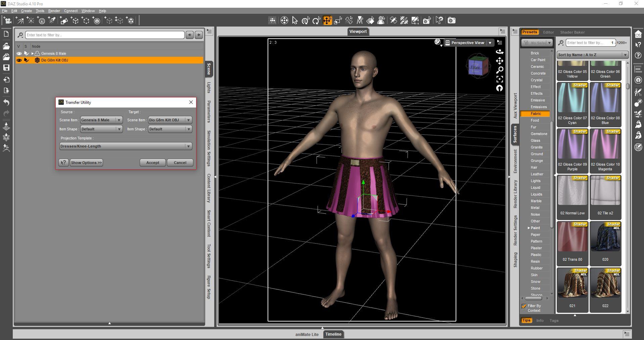Click Accept in Transfer Utility

click(153, 163)
